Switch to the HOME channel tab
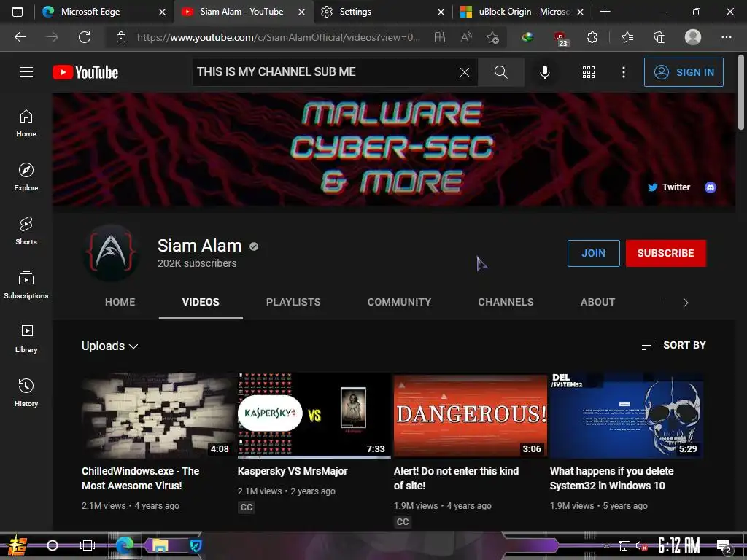 coord(120,302)
